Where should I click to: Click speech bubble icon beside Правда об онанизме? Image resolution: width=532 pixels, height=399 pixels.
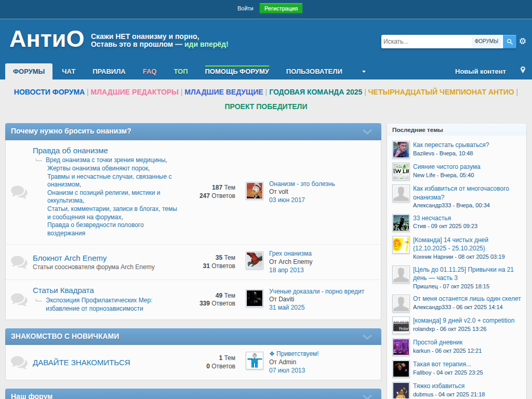19,192
